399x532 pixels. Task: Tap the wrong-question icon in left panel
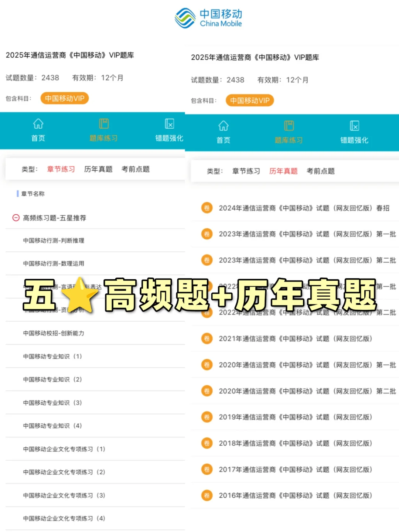point(169,123)
